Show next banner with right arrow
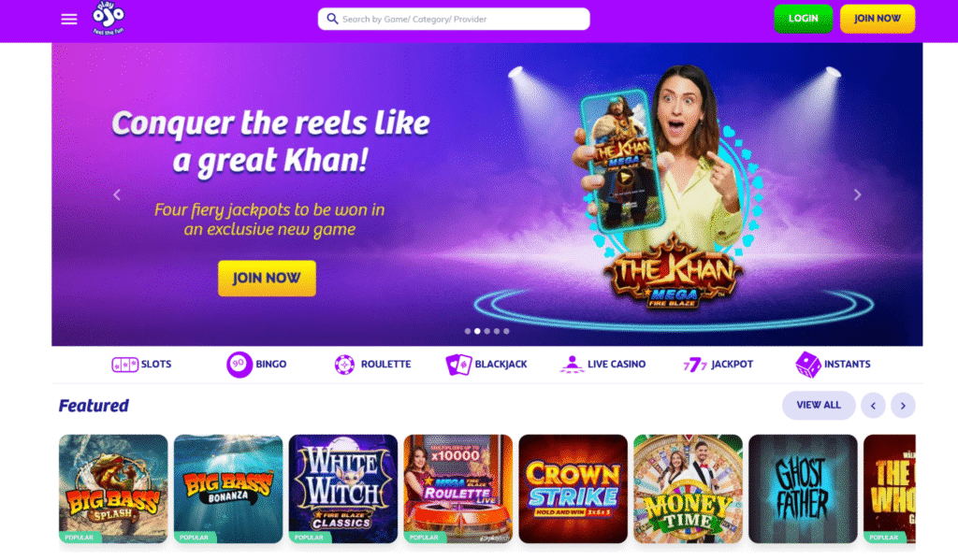This screenshot has width=958, height=560. click(x=857, y=194)
